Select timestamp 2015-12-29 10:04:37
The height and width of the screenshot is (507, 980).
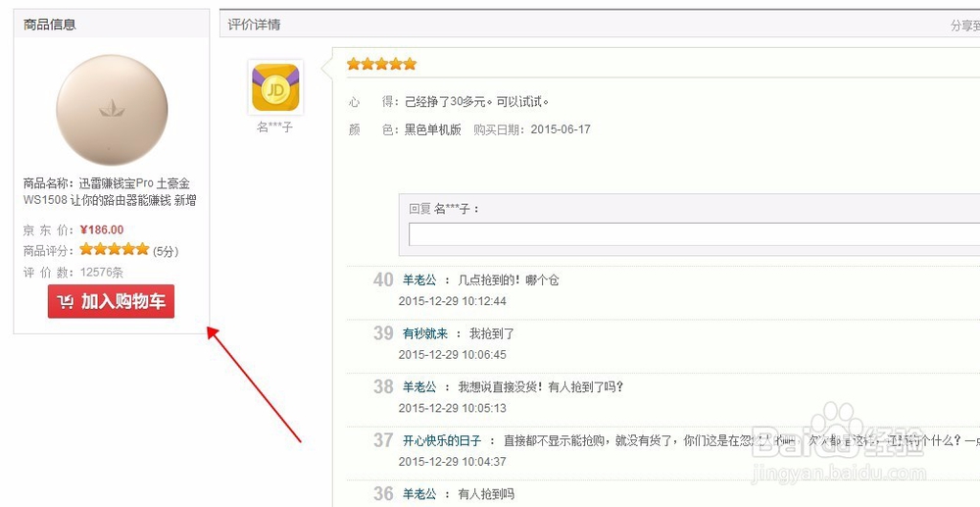453,462
